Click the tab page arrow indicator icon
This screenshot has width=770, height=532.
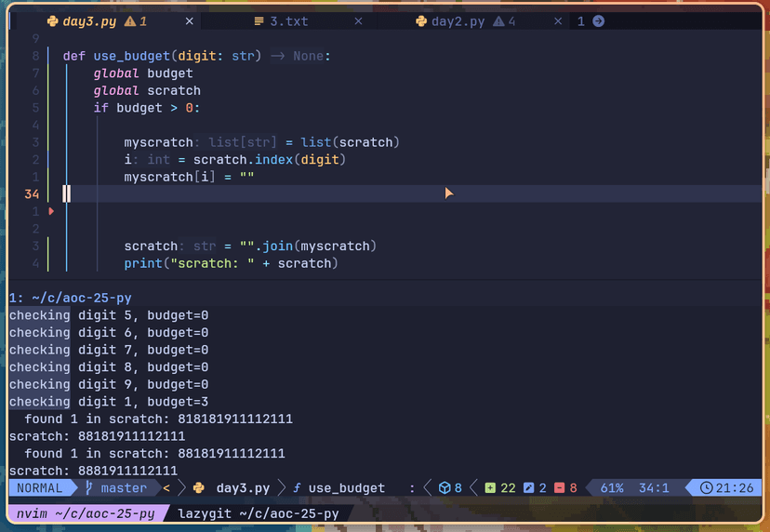(598, 21)
